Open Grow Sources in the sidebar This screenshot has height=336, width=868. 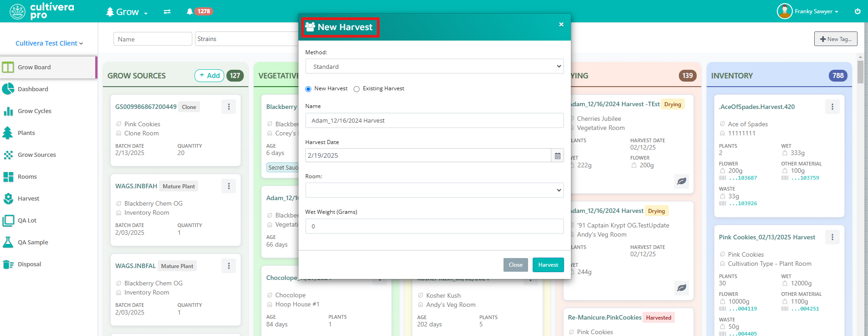point(36,155)
